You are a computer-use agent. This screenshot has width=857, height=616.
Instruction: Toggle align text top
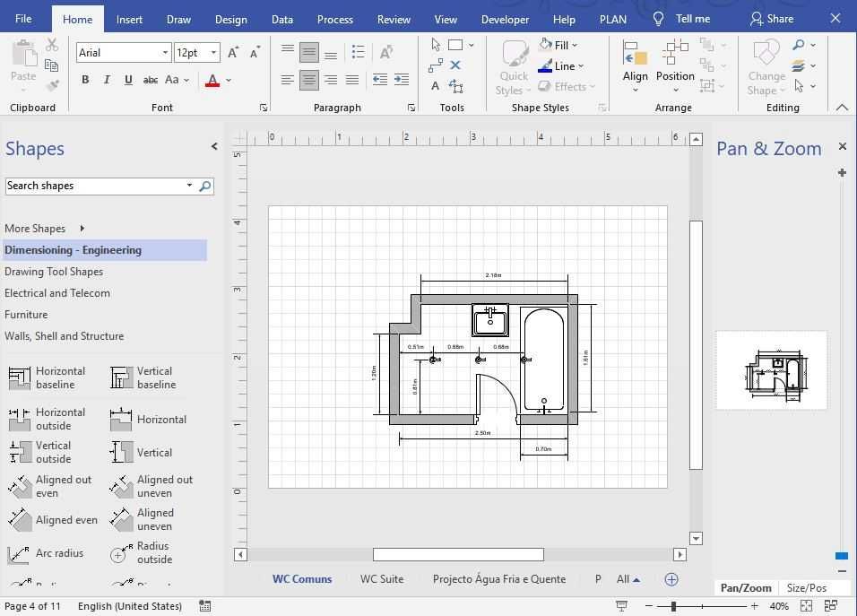[288, 48]
